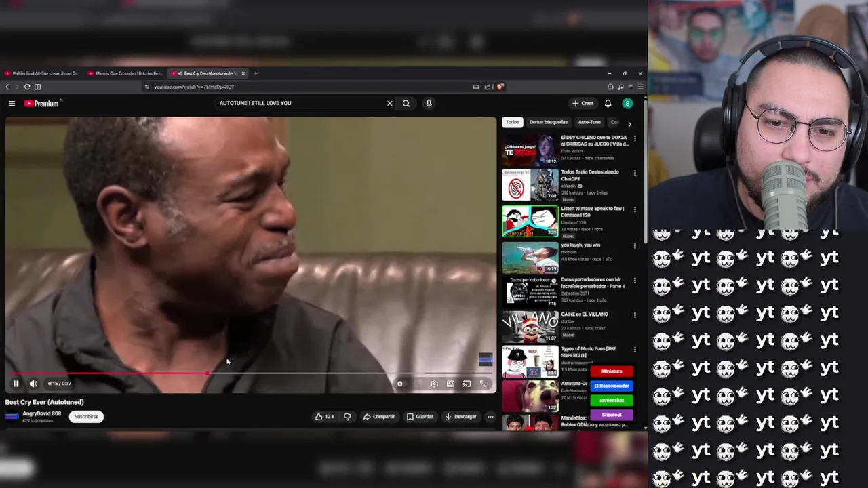Open the Brave shields lion icon
Screen dimensions: 868x488
point(500,87)
